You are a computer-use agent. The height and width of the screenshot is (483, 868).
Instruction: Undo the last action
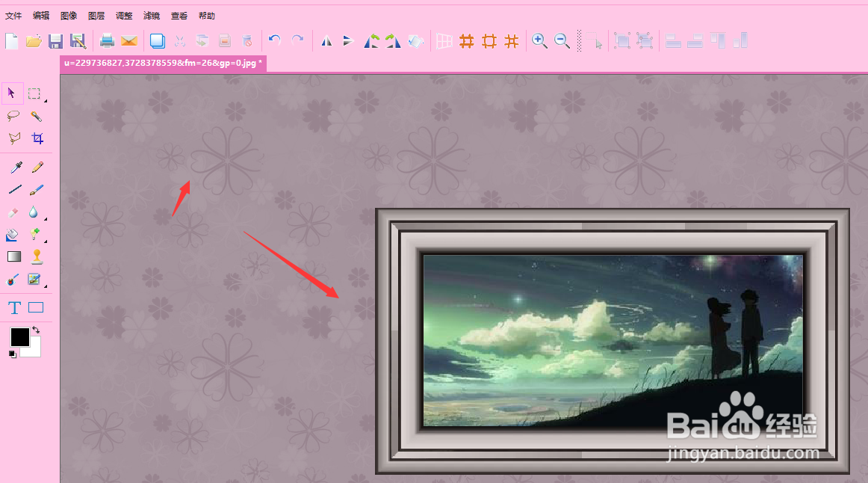[x=275, y=40]
